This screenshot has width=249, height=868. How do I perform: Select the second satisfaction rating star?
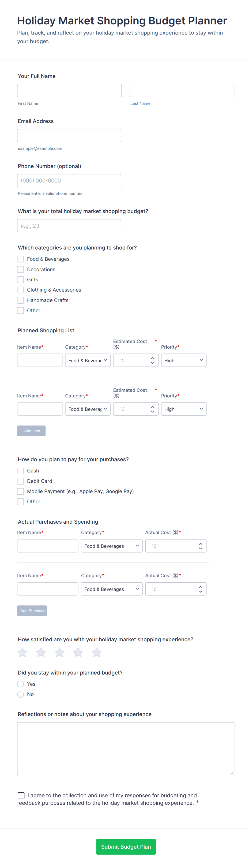pyautogui.click(x=41, y=652)
